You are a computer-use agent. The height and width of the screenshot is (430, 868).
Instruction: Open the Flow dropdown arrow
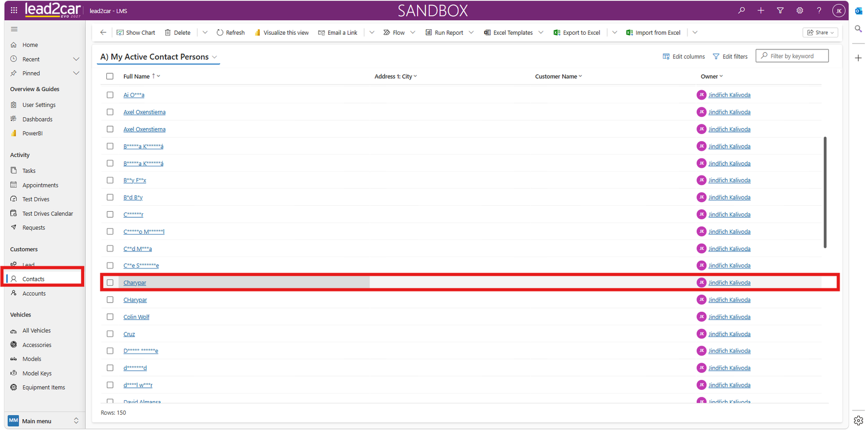pos(413,33)
